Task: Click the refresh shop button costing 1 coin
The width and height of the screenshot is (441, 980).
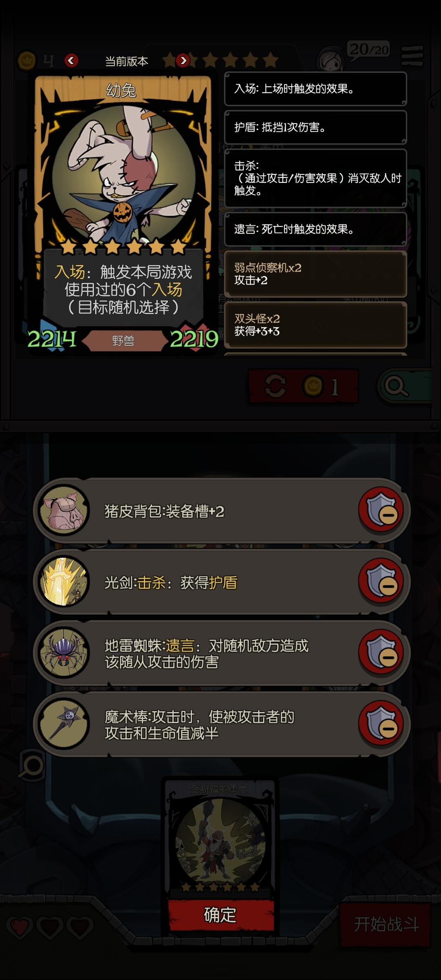Action: [x=304, y=386]
